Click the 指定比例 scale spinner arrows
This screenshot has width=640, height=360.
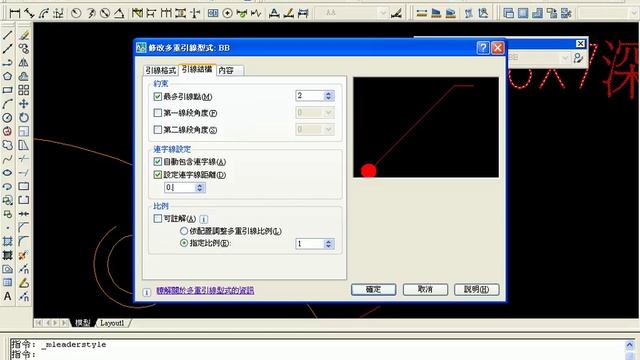(x=329, y=244)
